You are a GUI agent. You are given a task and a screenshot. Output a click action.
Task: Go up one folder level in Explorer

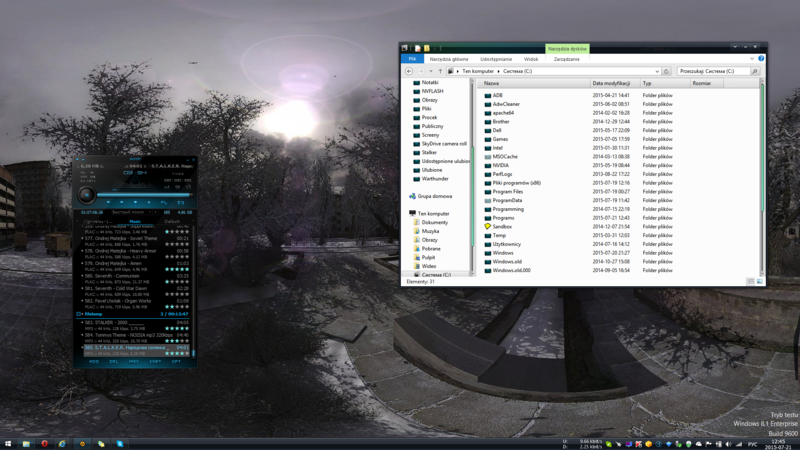pyautogui.click(x=440, y=71)
